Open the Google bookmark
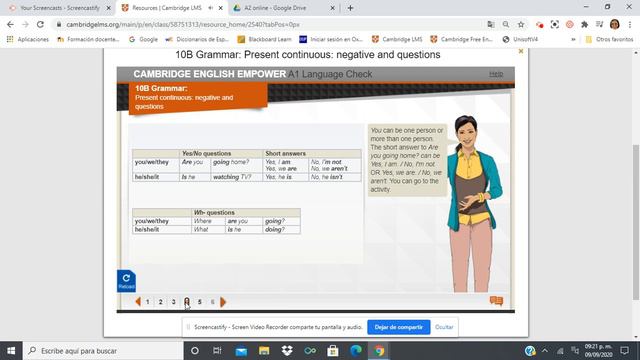The width and height of the screenshot is (640, 360). tap(143, 39)
